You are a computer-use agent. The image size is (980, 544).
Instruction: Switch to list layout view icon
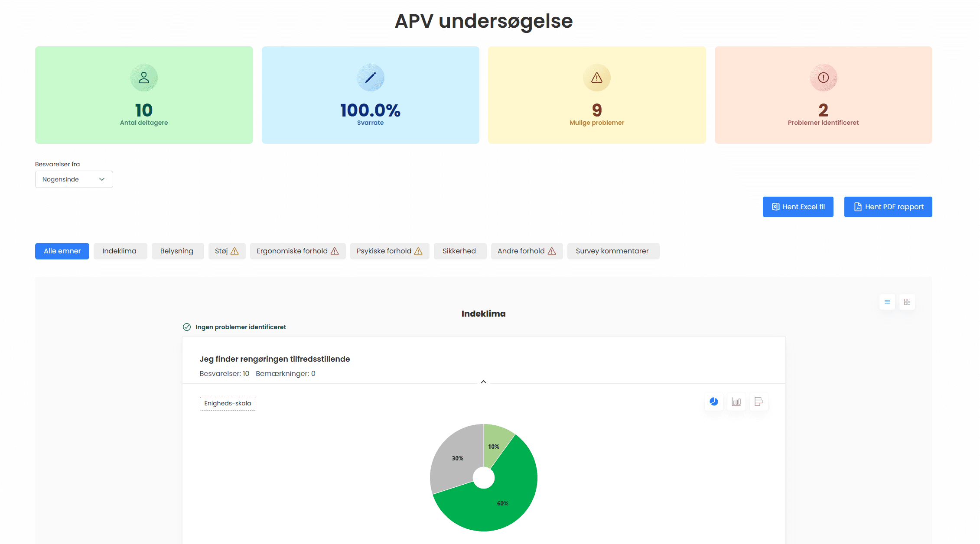[887, 302]
